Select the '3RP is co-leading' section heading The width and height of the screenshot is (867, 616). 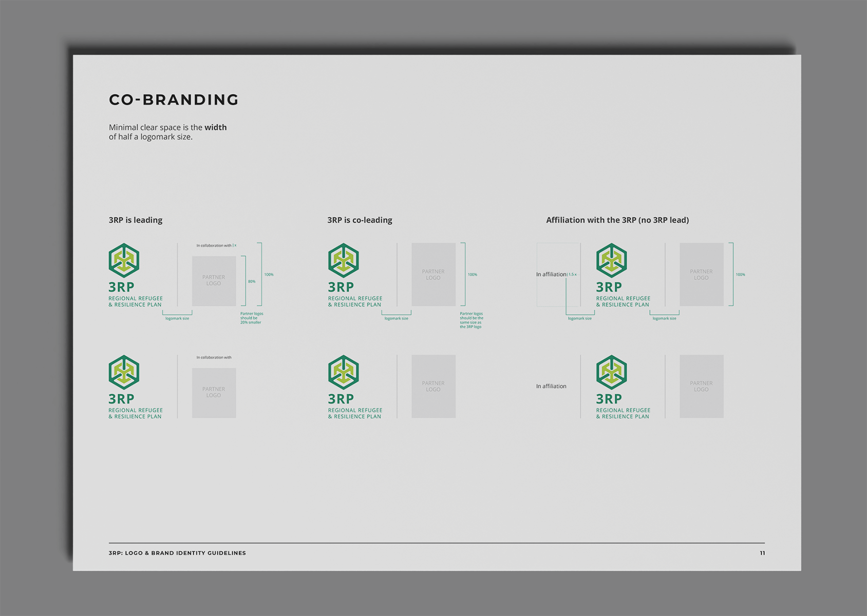tap(360, 220)
